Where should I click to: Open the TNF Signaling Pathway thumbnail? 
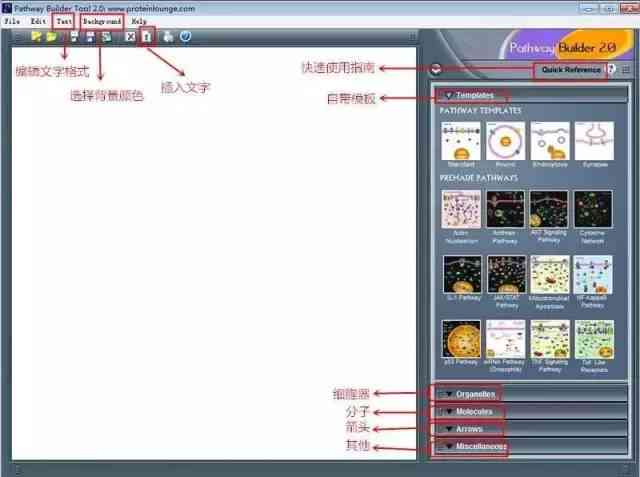550,339
